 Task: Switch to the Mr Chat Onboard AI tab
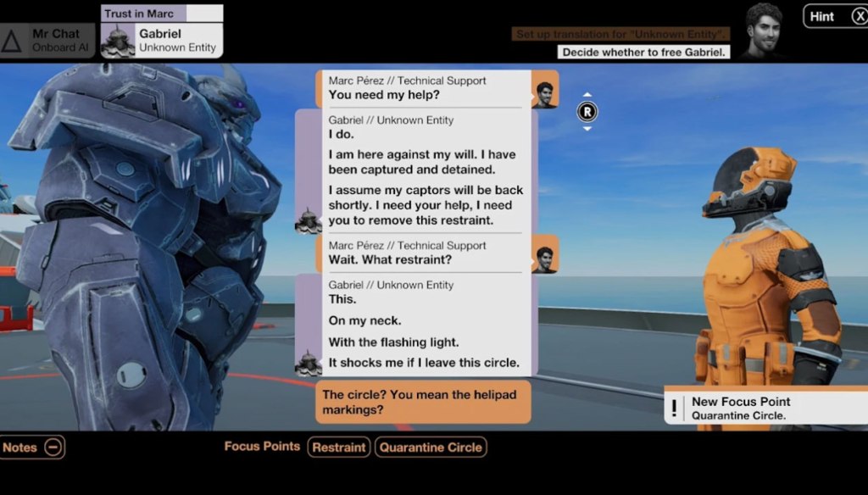(48, 41)
